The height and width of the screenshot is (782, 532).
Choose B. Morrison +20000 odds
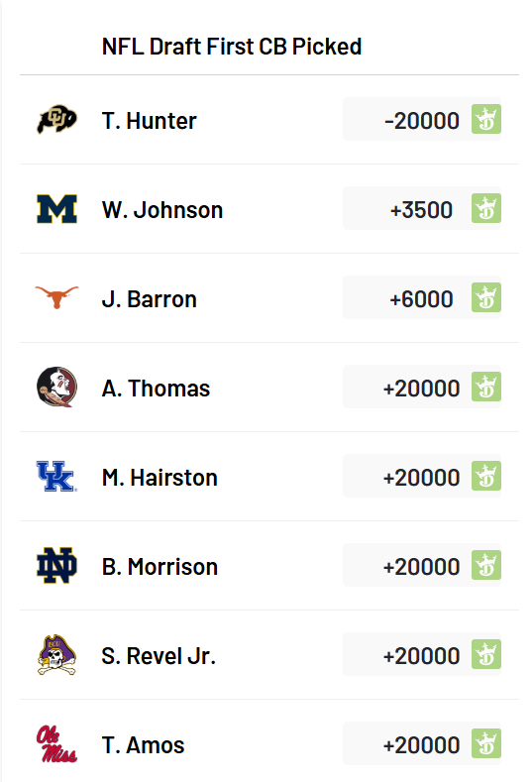[422, 566]
